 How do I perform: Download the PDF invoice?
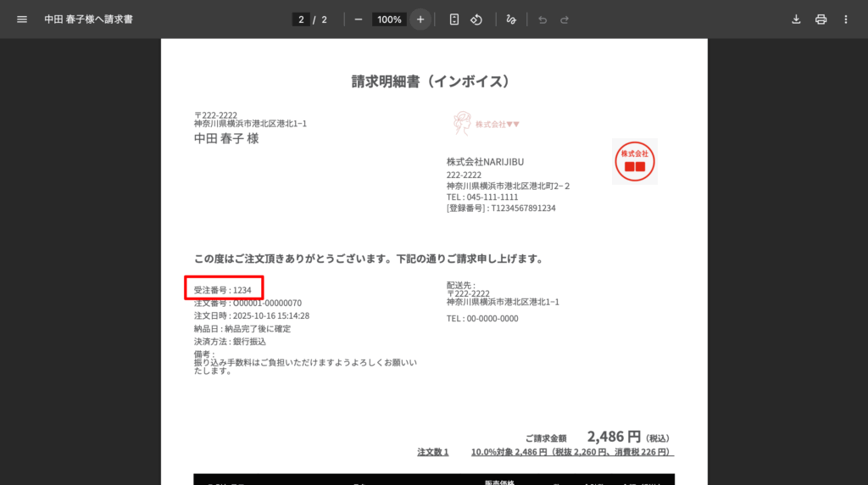point(796,20)
